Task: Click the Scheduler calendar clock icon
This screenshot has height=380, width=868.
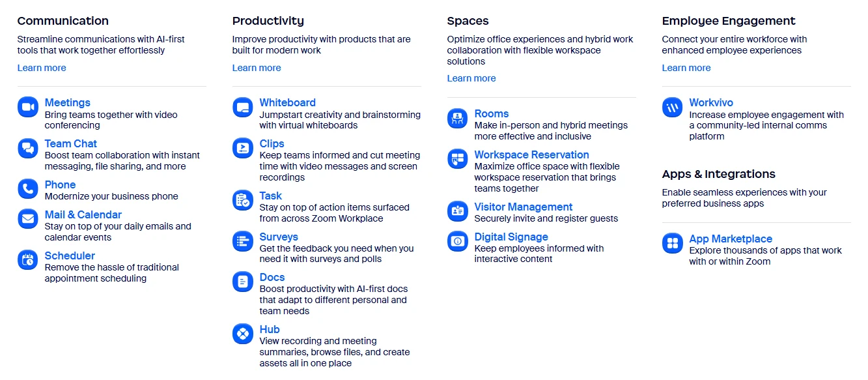Action: coord(28,260)
